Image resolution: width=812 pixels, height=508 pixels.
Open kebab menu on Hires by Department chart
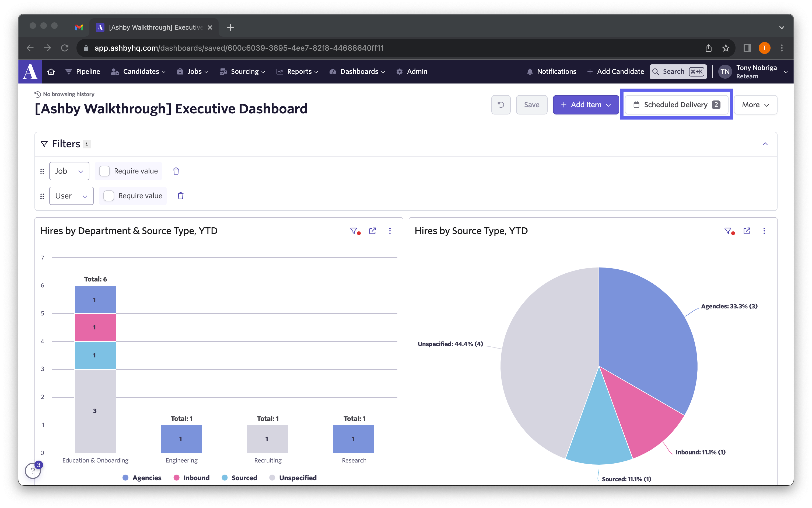point(390,231)
